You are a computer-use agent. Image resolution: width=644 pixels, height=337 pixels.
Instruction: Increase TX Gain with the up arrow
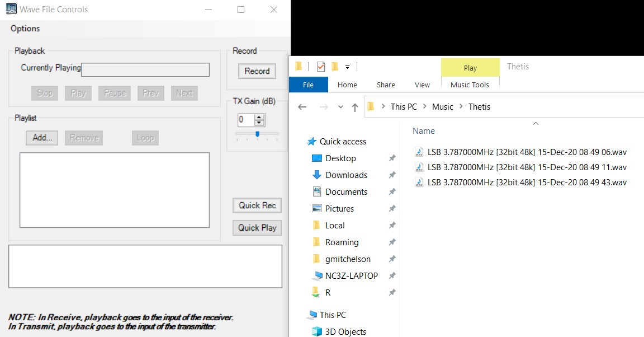(x=259, y=116)
